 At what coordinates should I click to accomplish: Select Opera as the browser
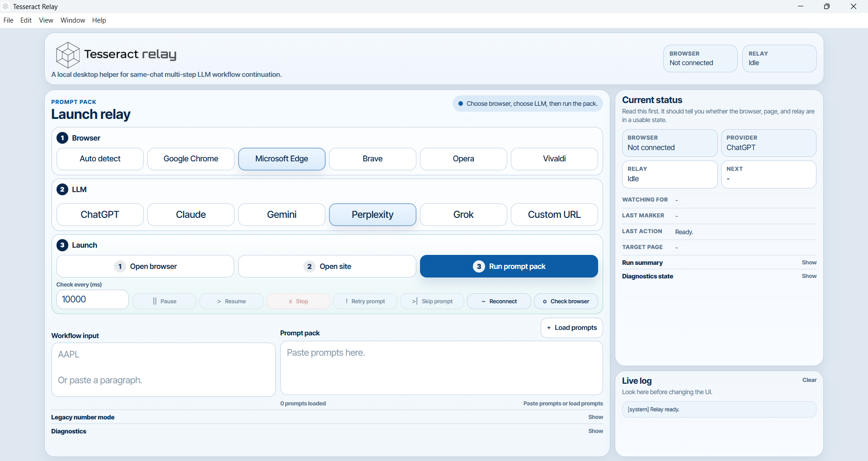(463, 159)
